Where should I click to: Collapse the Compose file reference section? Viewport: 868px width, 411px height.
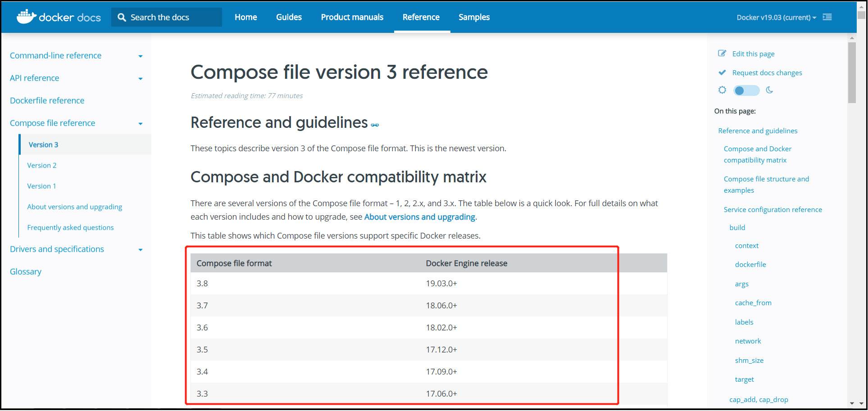(141, 123)
